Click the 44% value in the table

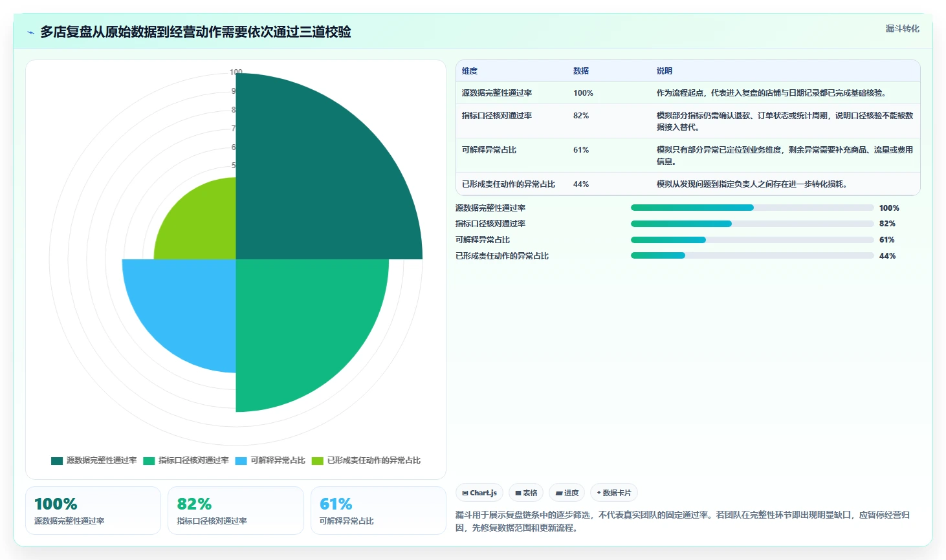point(581,184)
